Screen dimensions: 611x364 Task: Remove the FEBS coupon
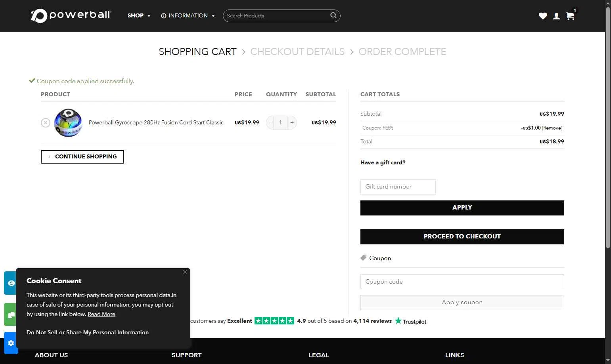(552, 128)
